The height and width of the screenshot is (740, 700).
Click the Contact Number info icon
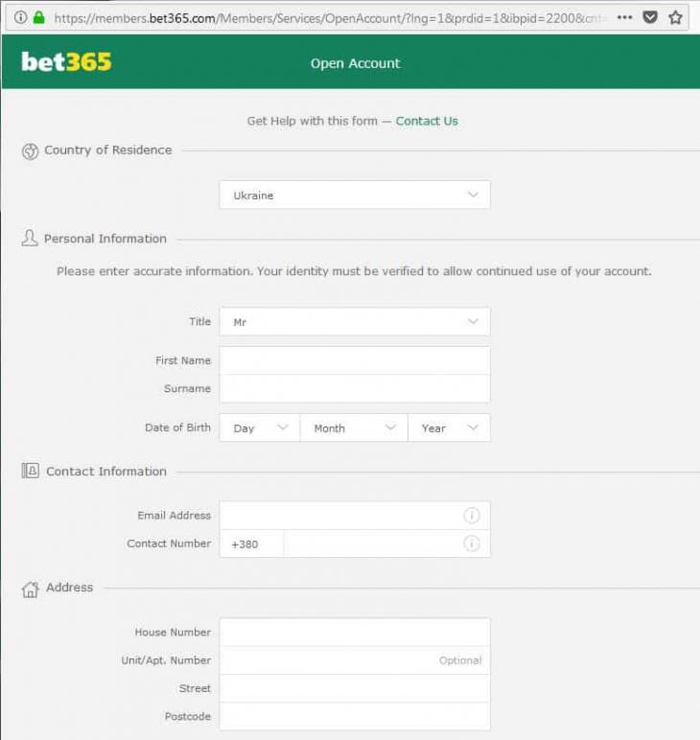pos(471,543)
